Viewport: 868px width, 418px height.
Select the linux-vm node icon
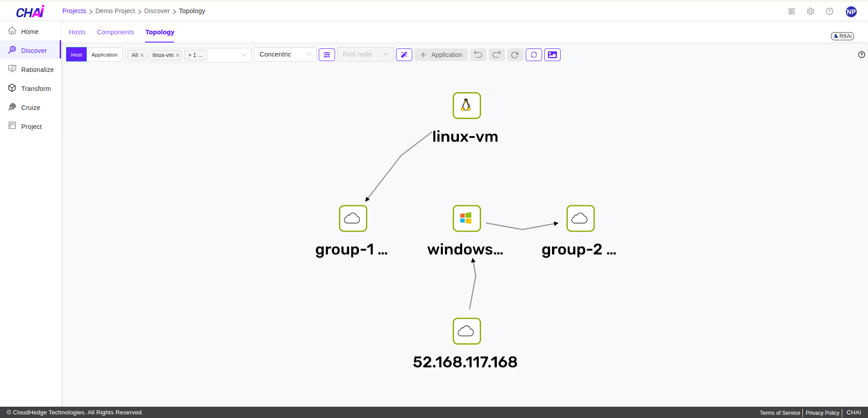[x=467, y=105]
